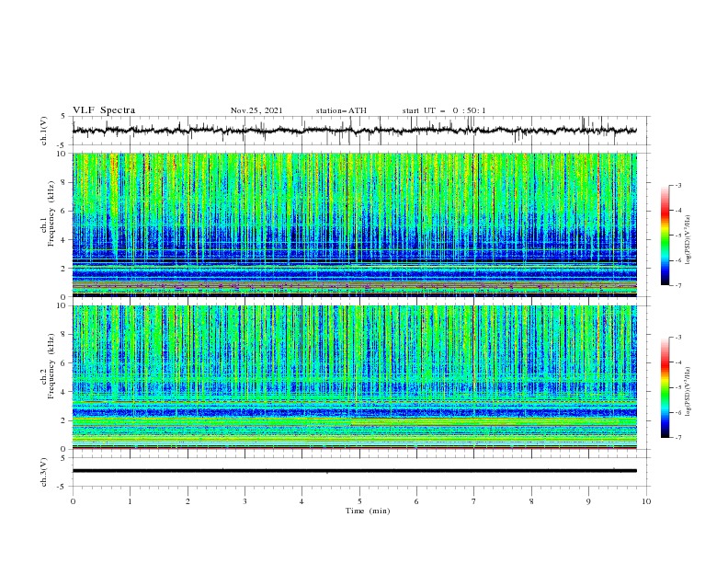Click the ch.1 voltage waveform trace
The height and width of the screenshot is (563, 728).
click(x=354, y=131)
